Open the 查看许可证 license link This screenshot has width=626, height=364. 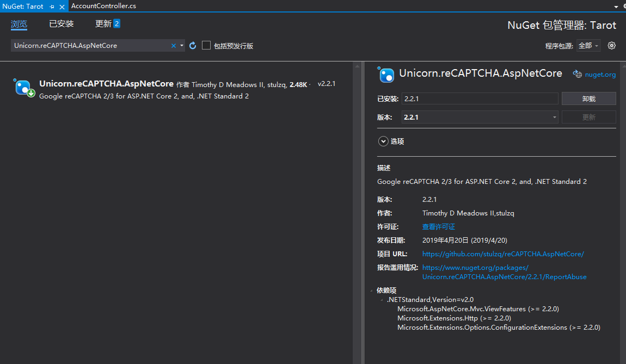pos(438,227)
